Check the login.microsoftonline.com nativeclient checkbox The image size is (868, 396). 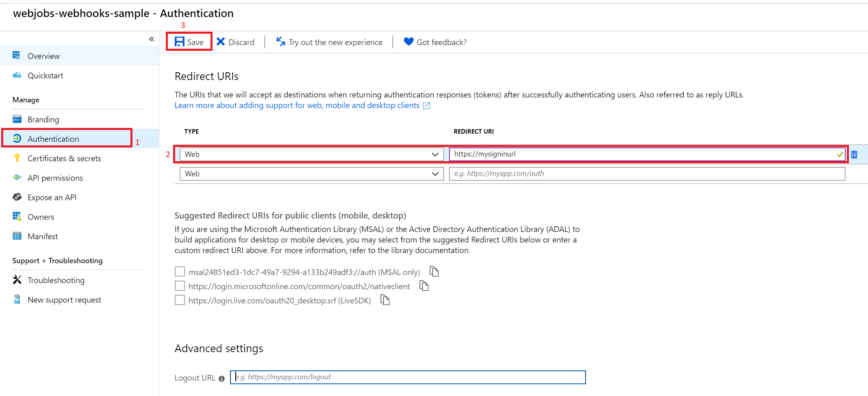coord(180,286)
